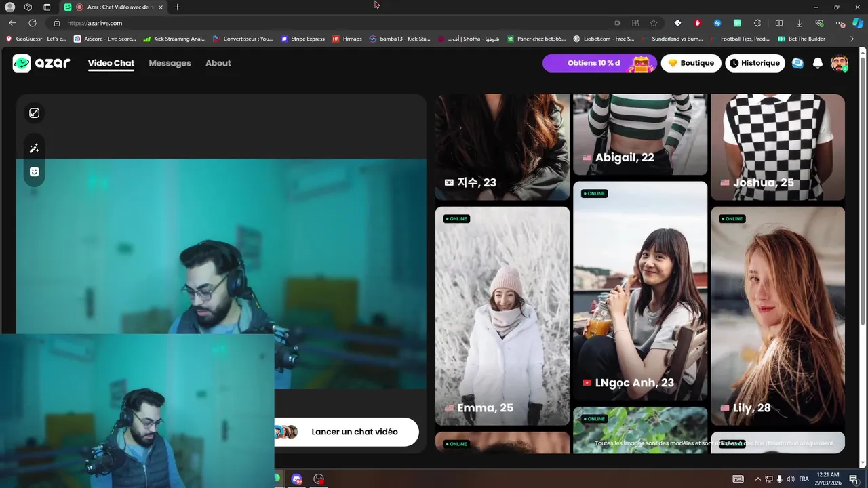Open the About page
The image size is (868, 488).
click(x=218, y=63)
